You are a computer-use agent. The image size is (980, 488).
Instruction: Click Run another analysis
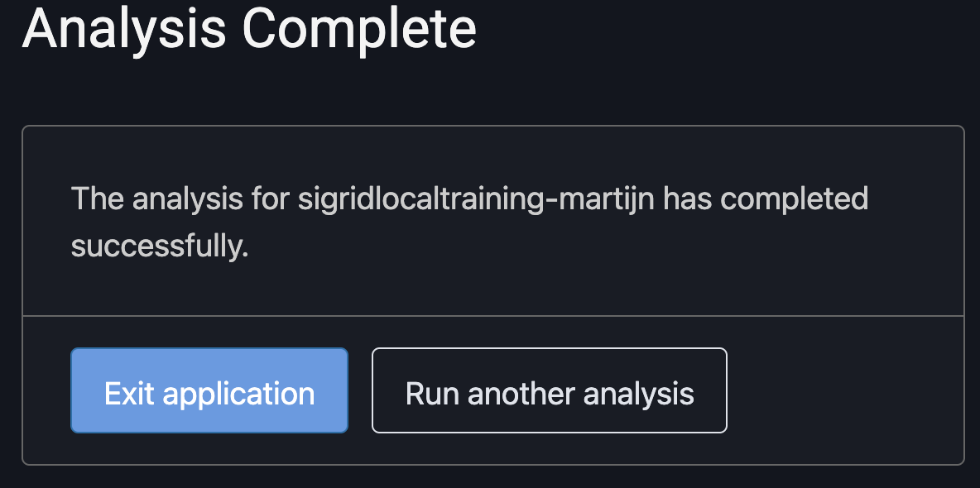[549, 390]
